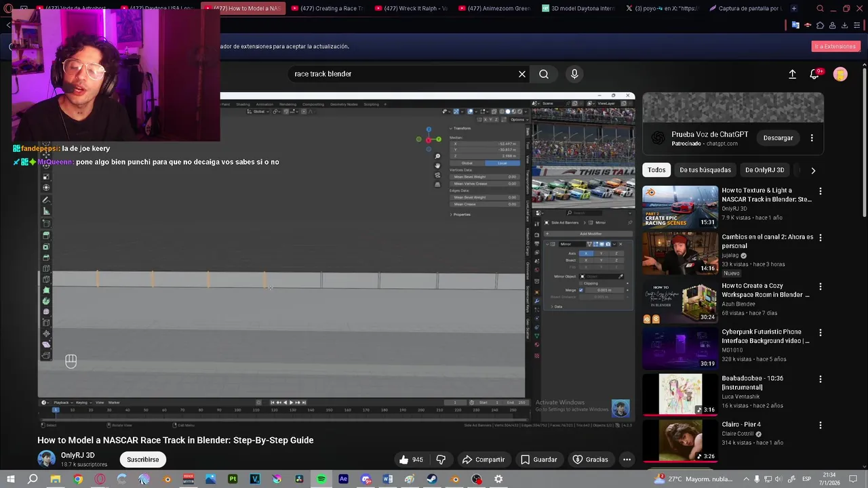This screenshot has height=488, width=868.
Task: Open File Explorer from the taskbar
Action: click(x=56, y=479)
